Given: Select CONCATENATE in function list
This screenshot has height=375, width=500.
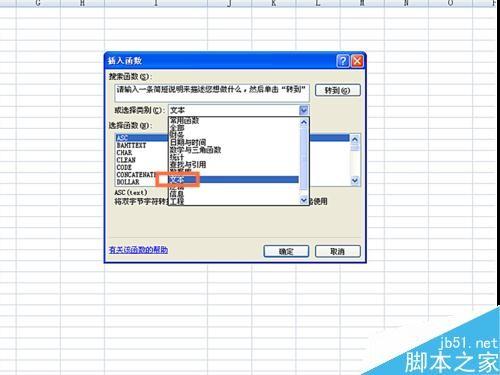Looking at the screenshot, I should (136, 175).
